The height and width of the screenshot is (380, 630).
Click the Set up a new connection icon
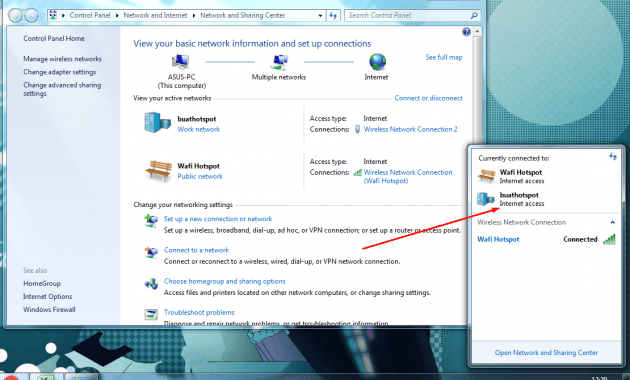click(x=151, y=221)
